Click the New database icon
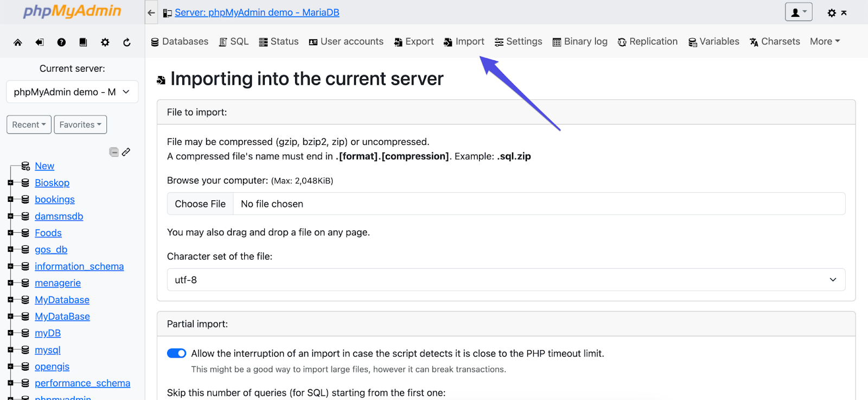 point(25,166)
